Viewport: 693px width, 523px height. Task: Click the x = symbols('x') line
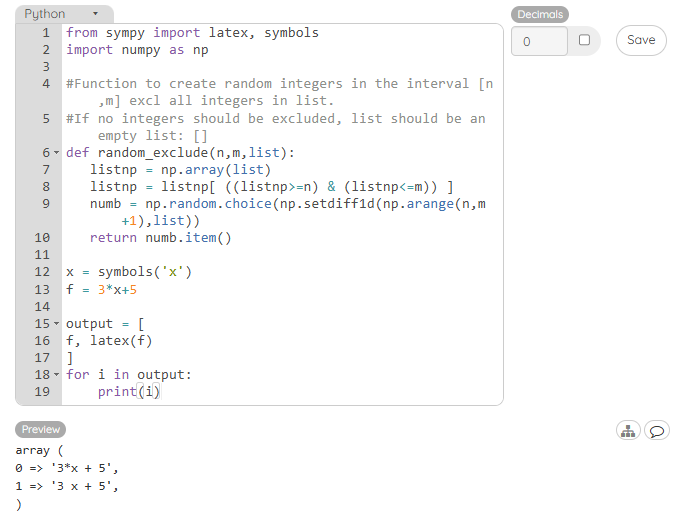click(128, 272)
